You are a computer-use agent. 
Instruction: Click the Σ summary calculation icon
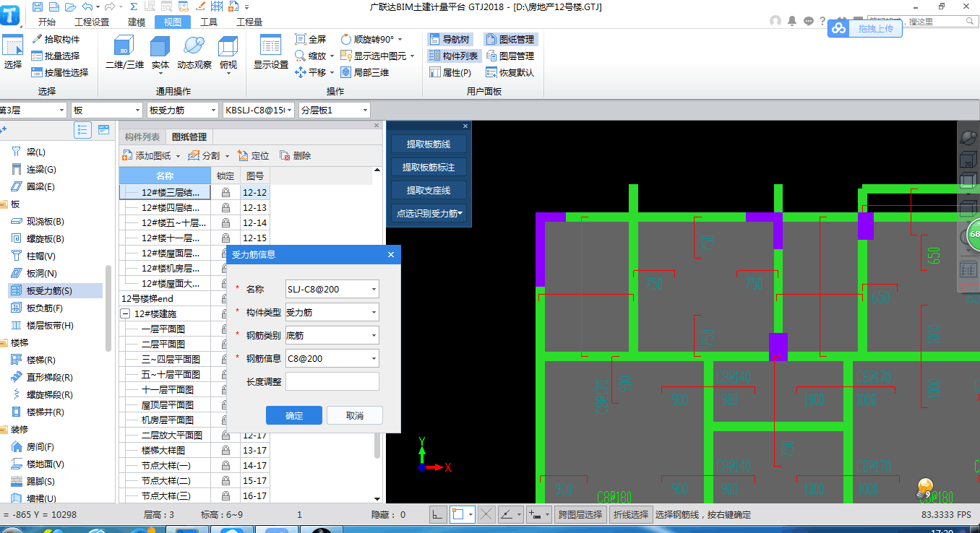coord(134,6)
